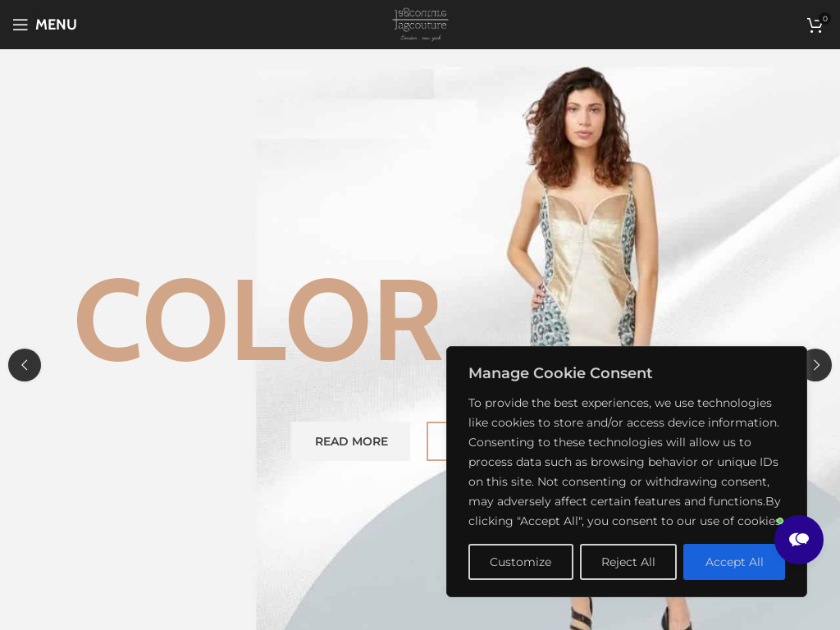Screen dimensions: 840x630
Task: Click the green online status dot
Action: pyautogui.click(x=780, y=521)
